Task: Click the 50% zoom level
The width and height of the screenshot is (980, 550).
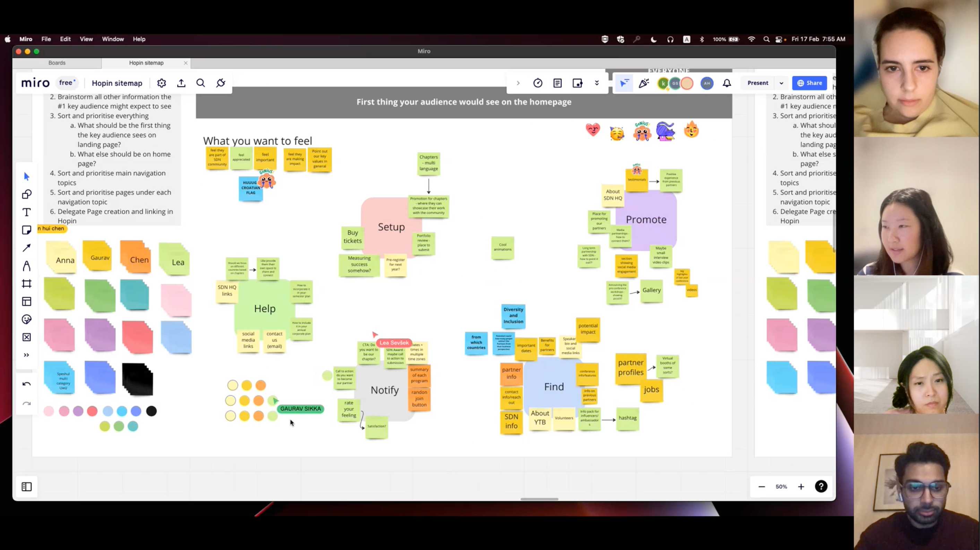Action: coord(781,487)
